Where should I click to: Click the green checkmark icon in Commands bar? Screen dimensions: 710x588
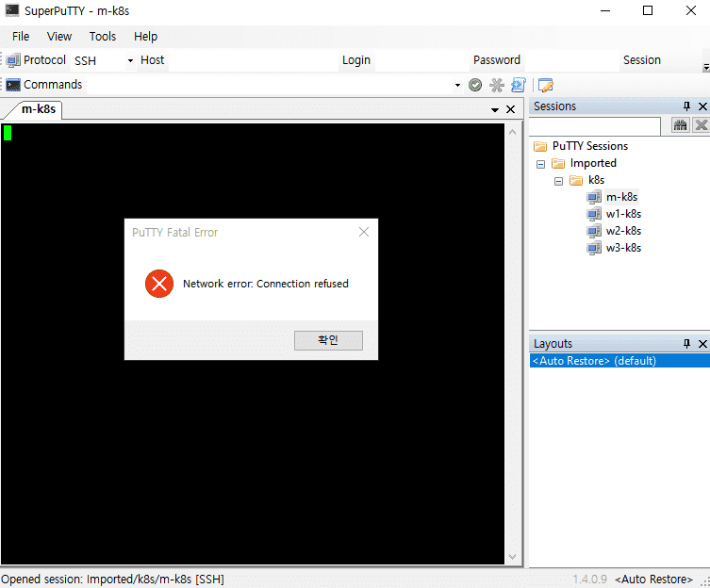pos(475,85)
